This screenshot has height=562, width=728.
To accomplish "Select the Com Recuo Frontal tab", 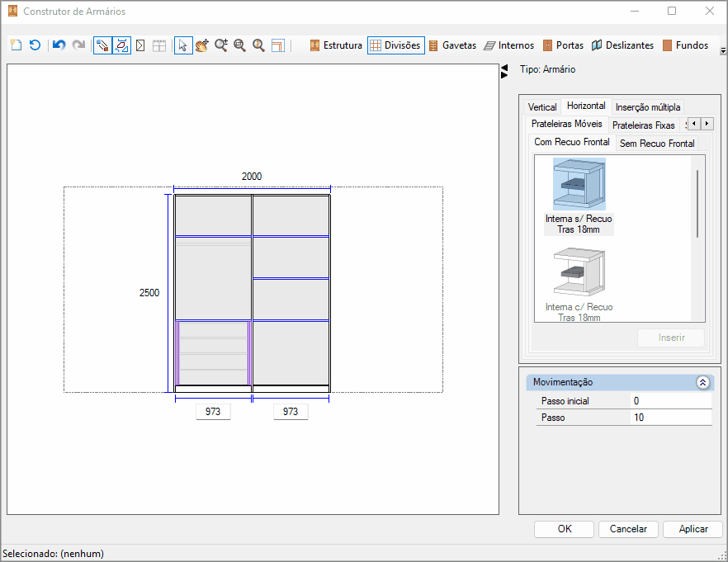I will 571,142.
